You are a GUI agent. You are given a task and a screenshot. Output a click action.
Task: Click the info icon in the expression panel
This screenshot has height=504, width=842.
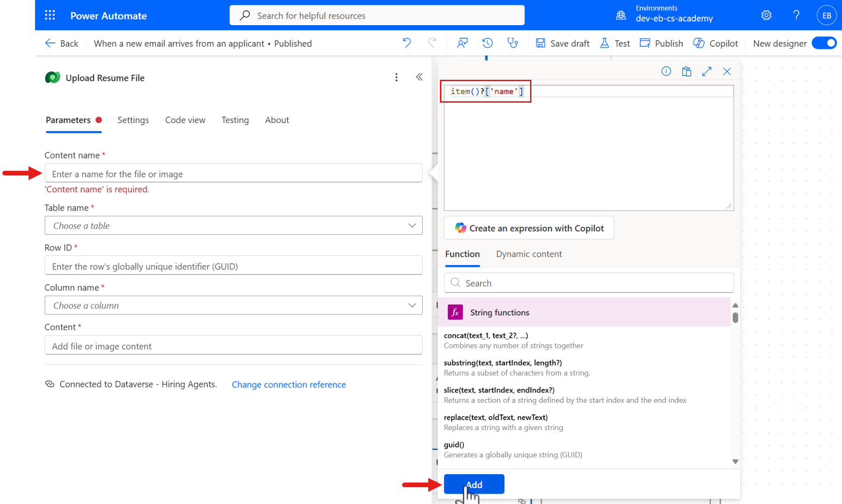click(x=666, y=71)
